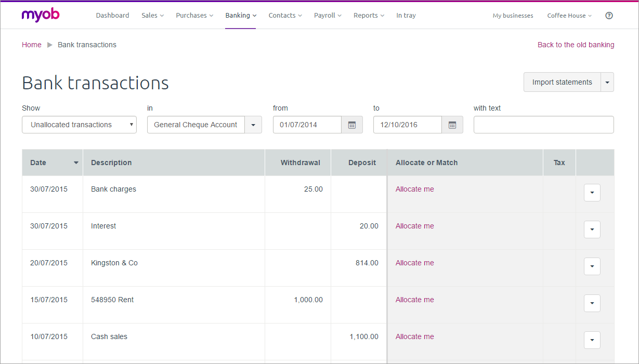Click the 'with text' search field

[x=543, y=125]
